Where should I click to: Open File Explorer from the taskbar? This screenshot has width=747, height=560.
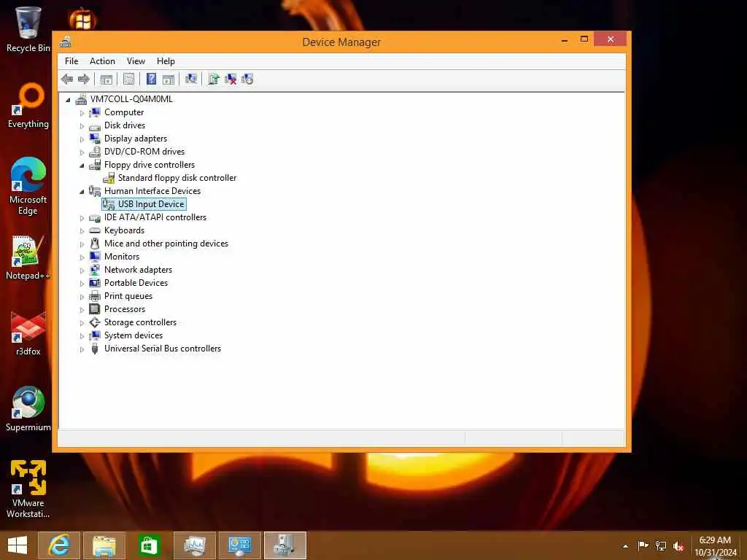point(104,545)
